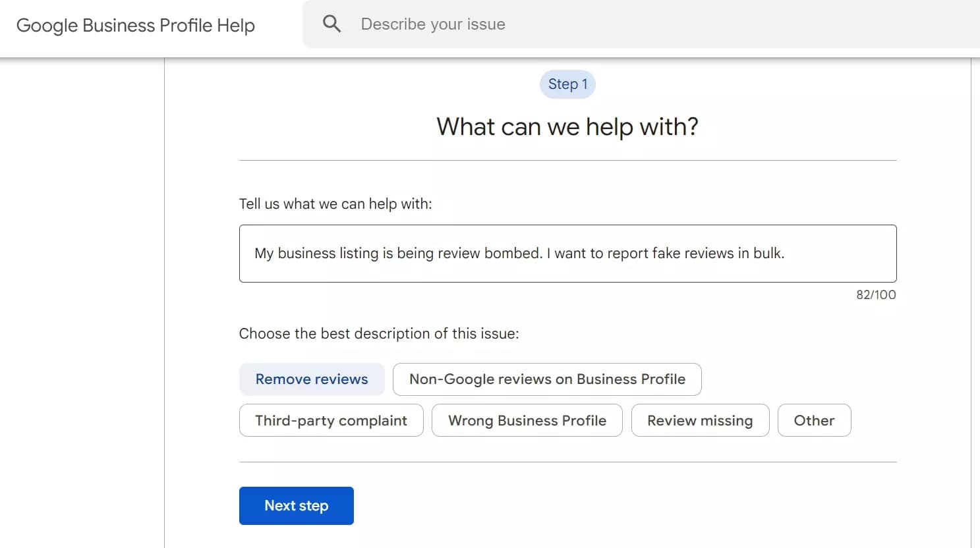980x548 pixels.
Task: Click the 82/100 character counter
Action: click(876, 294)
